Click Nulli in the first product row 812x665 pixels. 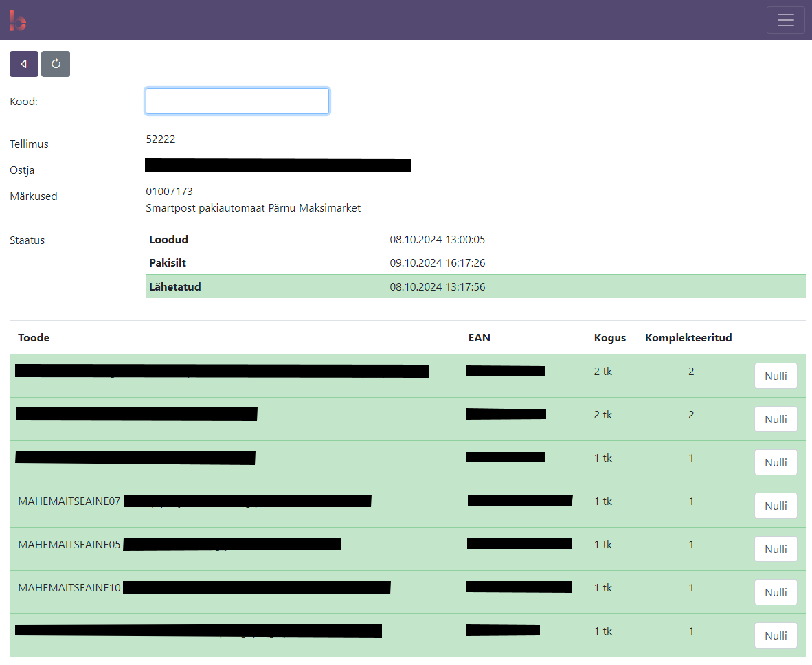[776, 376]
